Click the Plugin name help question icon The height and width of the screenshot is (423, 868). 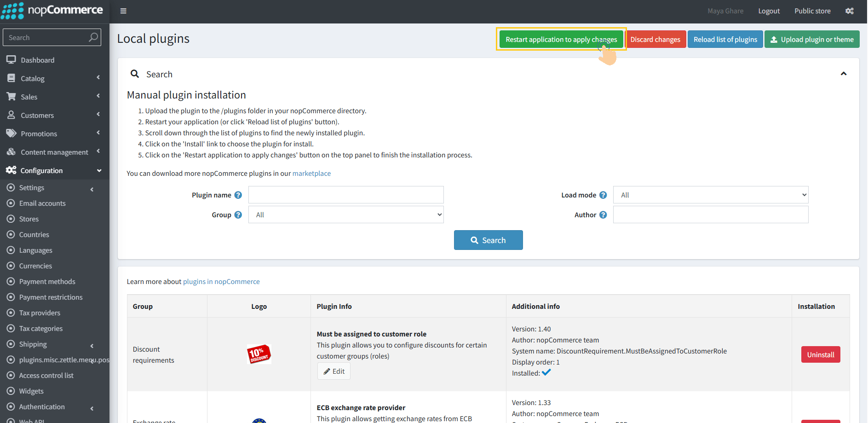238,195
